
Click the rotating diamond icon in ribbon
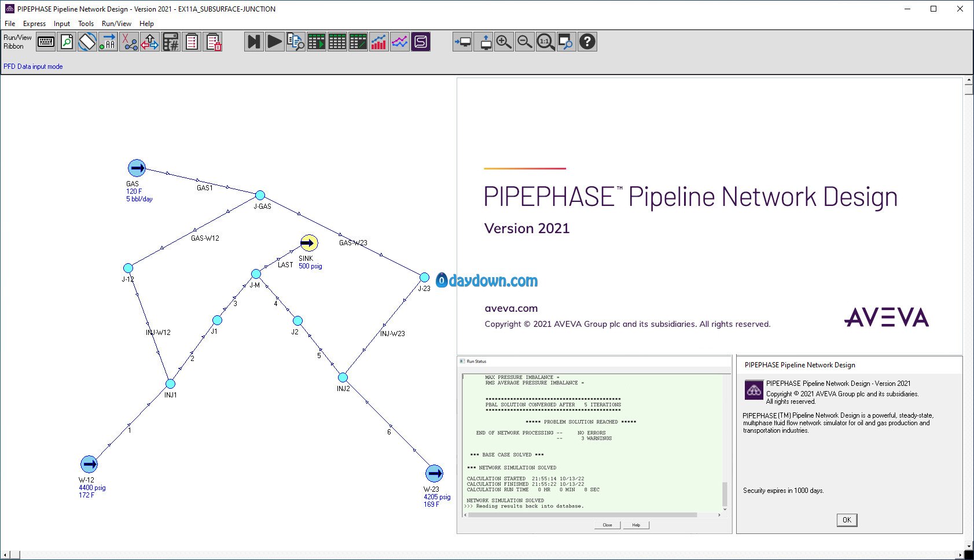tap(87, 42)
